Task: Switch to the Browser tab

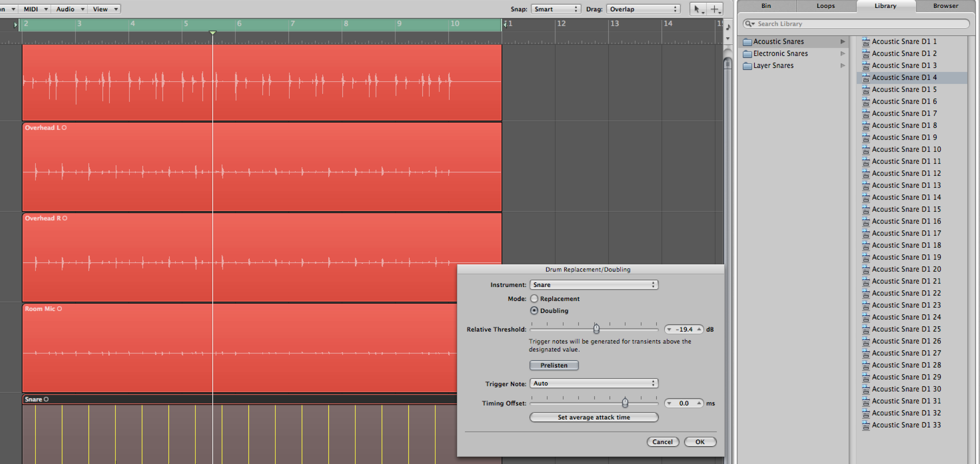Action: tap(946, 6)
